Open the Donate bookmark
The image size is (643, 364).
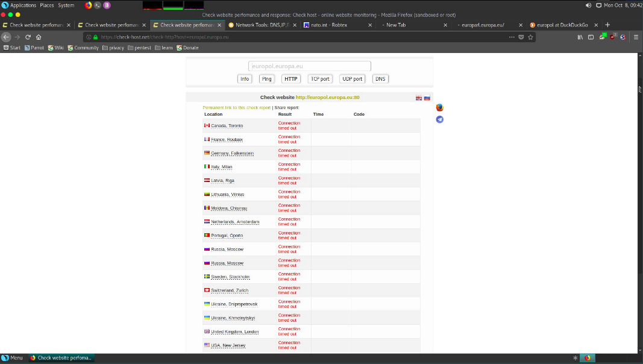(x=187, y=48)
